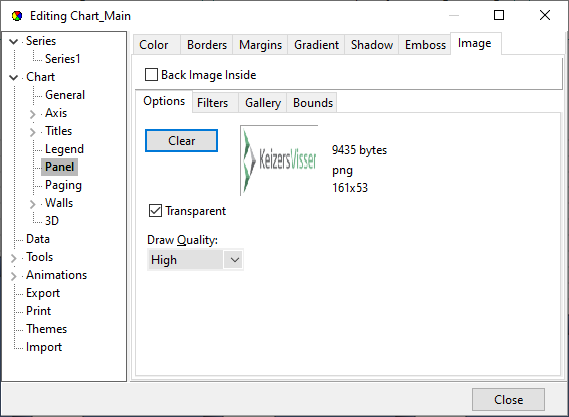Open the Gallery sub-tab
This screenshot has width=569, height=417.
(263, 103)
